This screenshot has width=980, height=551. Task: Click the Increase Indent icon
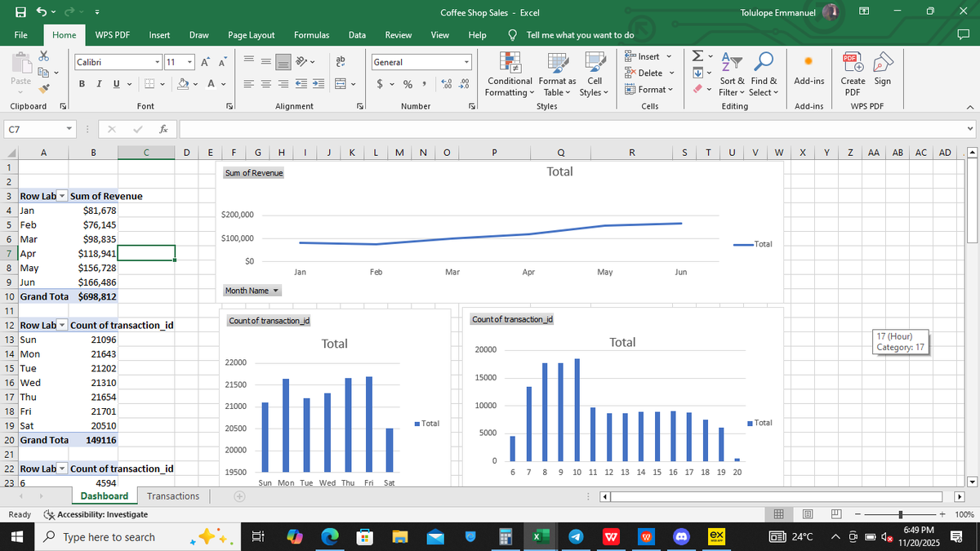[x=318, y=83]
